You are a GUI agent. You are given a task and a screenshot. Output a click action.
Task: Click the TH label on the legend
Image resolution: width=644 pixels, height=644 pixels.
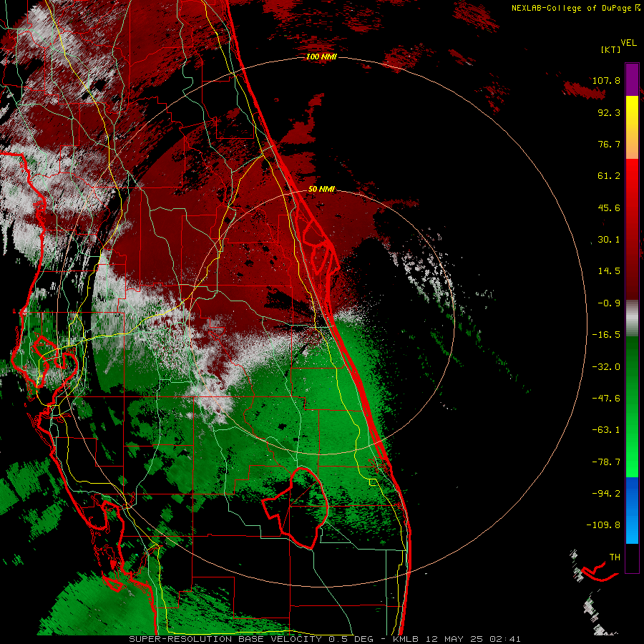click(x=615, y=557)
